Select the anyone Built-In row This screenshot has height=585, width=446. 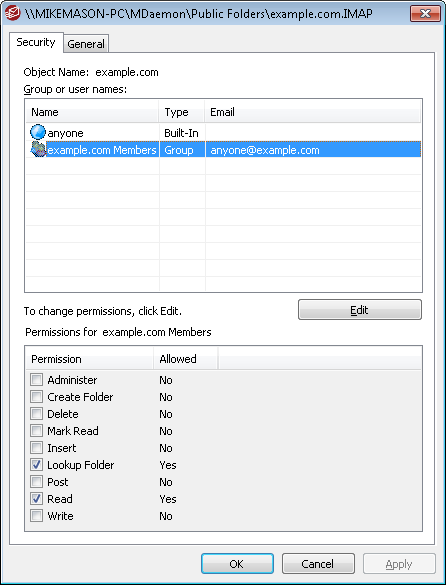click(x=223, y=133)
